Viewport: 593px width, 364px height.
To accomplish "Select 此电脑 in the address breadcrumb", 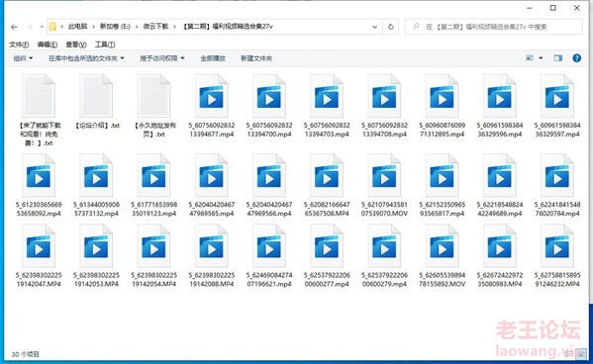I will pyautogui.click(x=77, y=27).
